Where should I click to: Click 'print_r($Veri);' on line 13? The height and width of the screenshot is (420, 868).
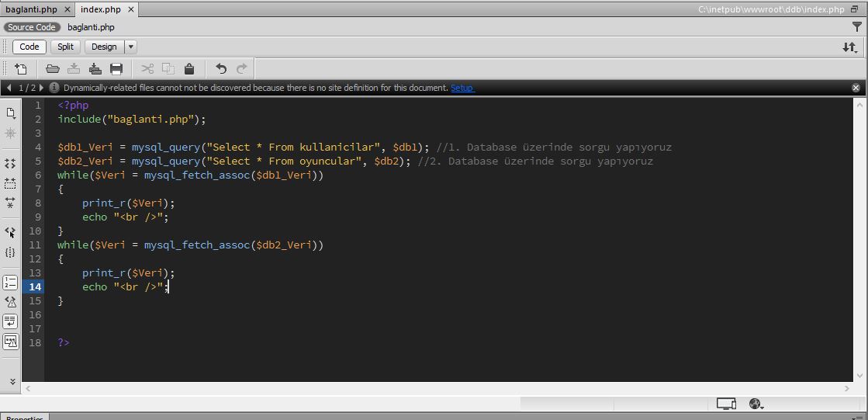pos(129,272)
